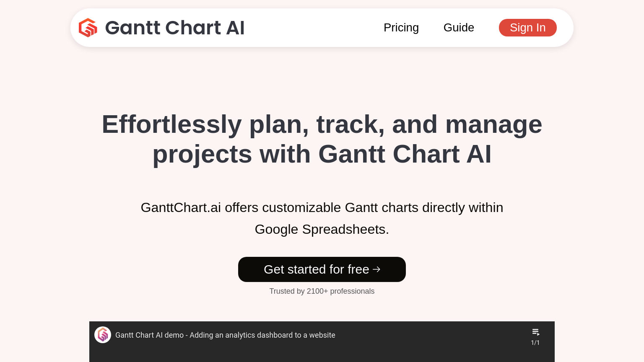Click the Sign In button
Screen dimensions: 644x362
coord(527,28)
